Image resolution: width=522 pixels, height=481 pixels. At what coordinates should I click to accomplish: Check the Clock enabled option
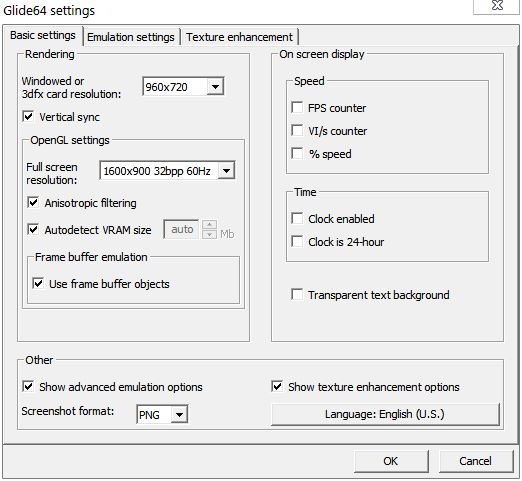(297, 218)
